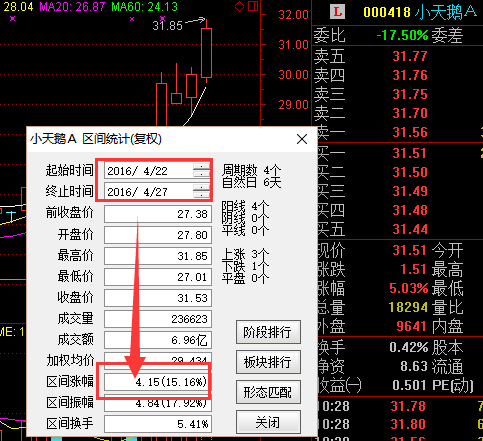This screenshot has width=483, height=441.
Task: Select the 成交量 value field
Action: (x=158, y=319)
